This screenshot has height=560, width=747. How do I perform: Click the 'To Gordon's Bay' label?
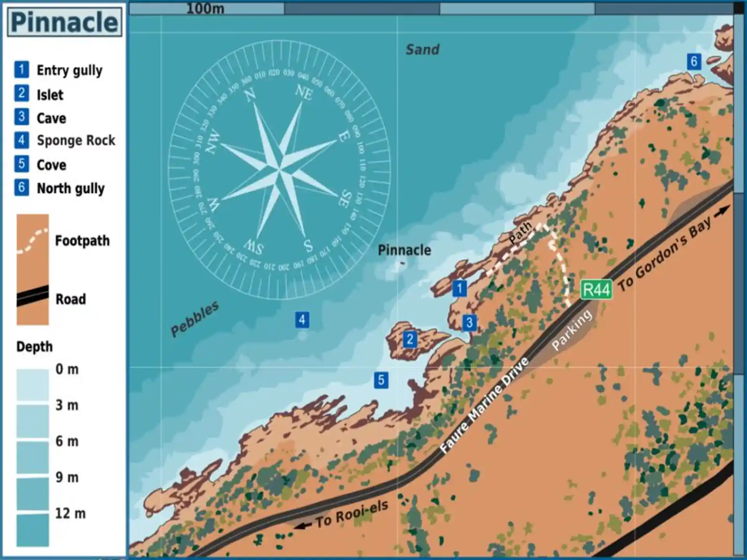click(x=665, y=255)
